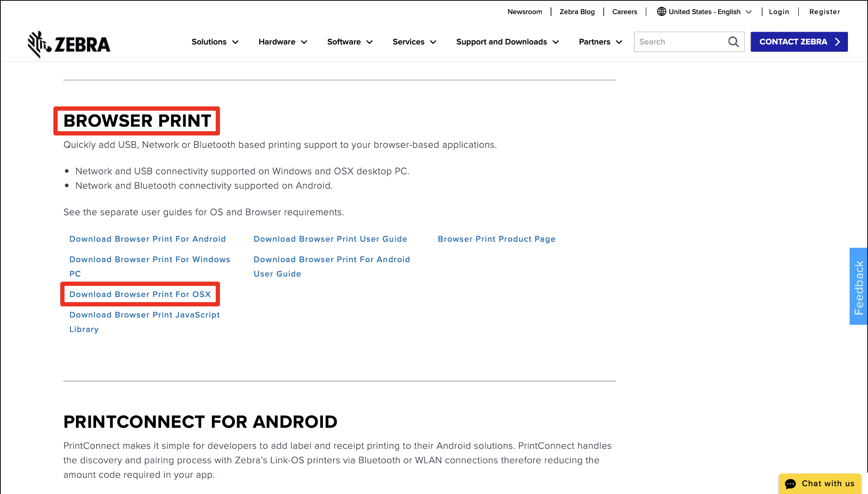Expand the Hardware dropdown menu

282,42
